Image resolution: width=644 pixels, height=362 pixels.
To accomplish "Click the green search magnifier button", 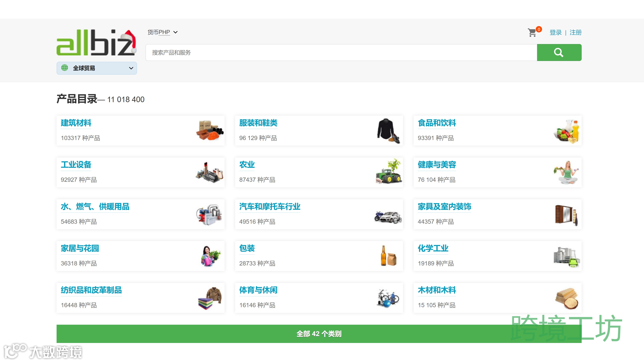I will click(559, 53).
